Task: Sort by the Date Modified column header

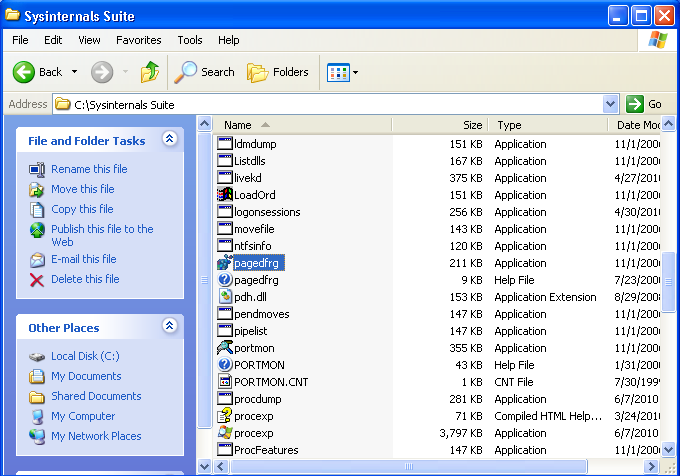Action: (635, 125)
